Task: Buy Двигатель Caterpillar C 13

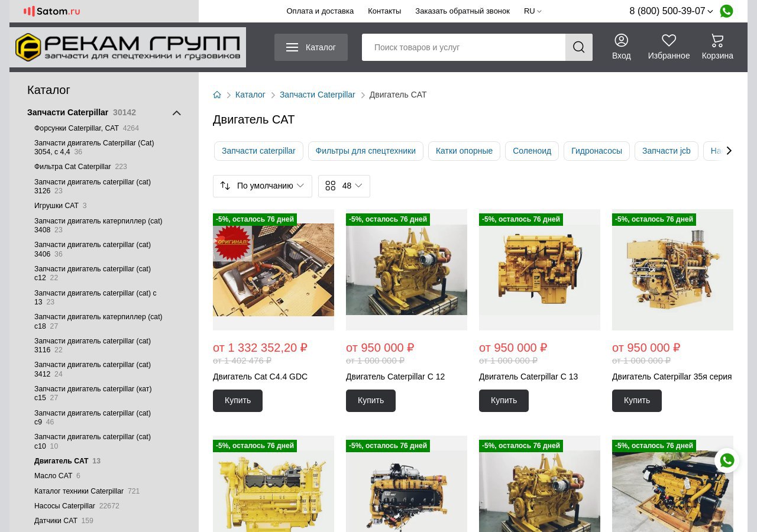Action: (504, 400)
